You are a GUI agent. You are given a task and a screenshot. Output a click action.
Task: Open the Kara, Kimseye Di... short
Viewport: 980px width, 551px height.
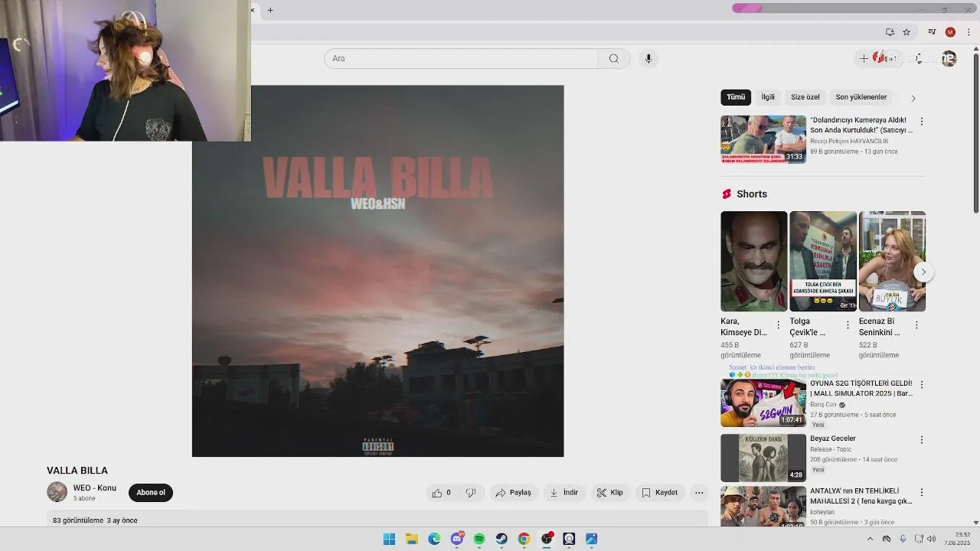753,261
